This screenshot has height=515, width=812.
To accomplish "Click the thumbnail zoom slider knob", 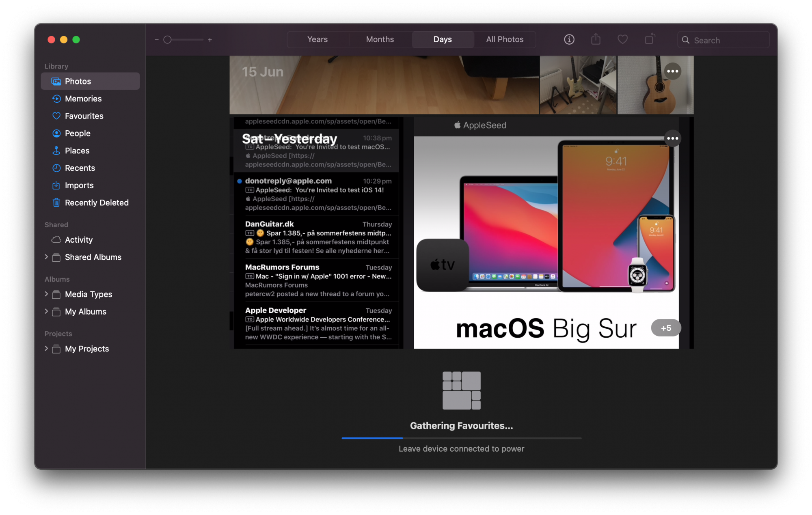I will pos(167,40).
